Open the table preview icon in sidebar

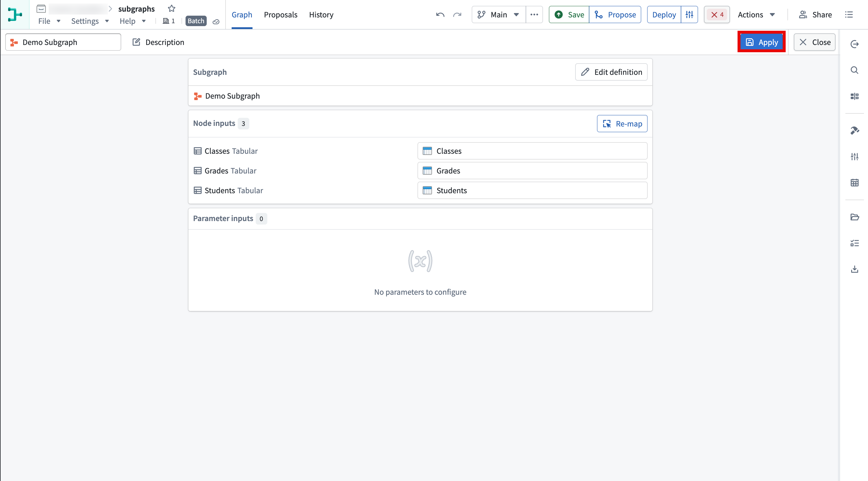pos(855,183)
